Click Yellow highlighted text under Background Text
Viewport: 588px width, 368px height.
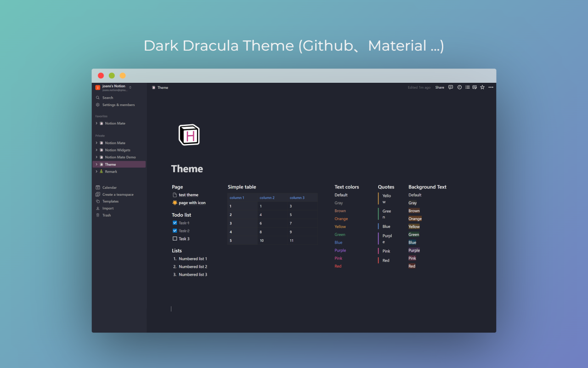(x=414, y=227)
